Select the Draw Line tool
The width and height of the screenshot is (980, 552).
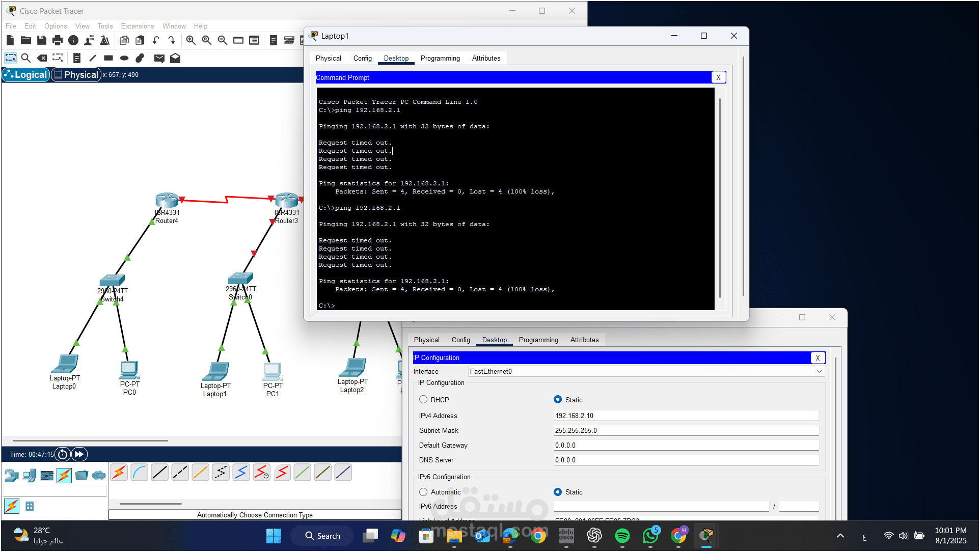[93, 58]
